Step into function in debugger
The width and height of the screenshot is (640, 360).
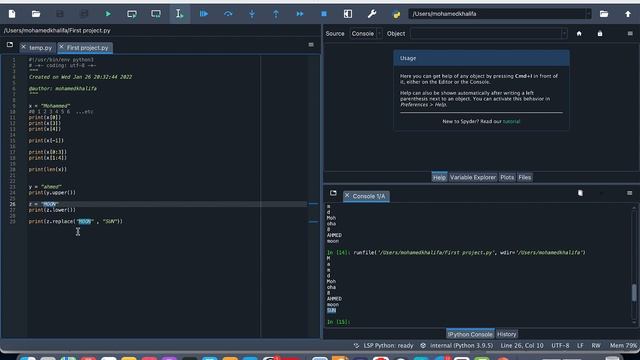(252, 14)
